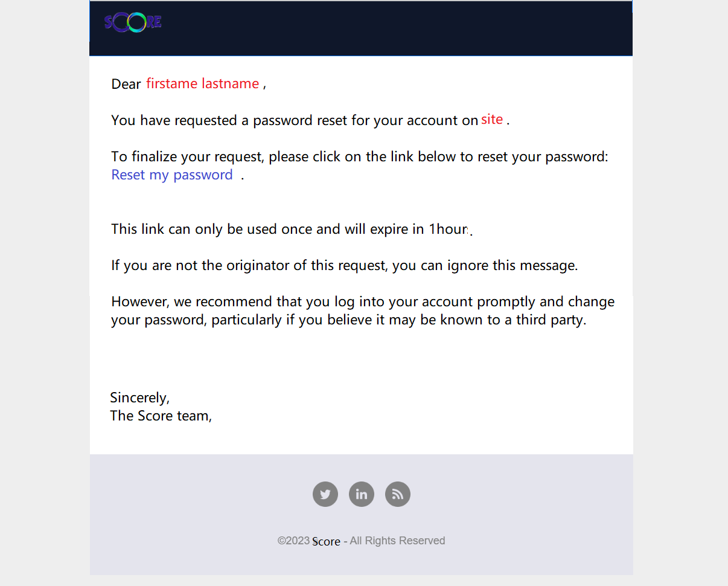
Task: Click the Dear greeting word
Action: [x=126, y=85]
